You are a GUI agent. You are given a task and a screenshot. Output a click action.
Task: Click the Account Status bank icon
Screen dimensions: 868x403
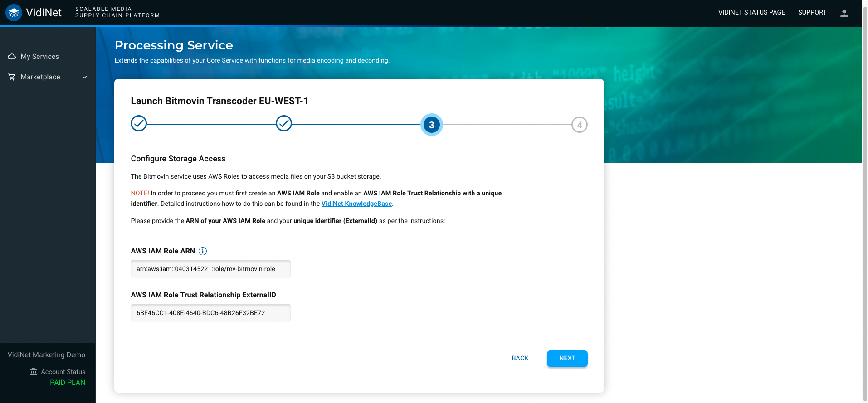click(x=34, y=372)
